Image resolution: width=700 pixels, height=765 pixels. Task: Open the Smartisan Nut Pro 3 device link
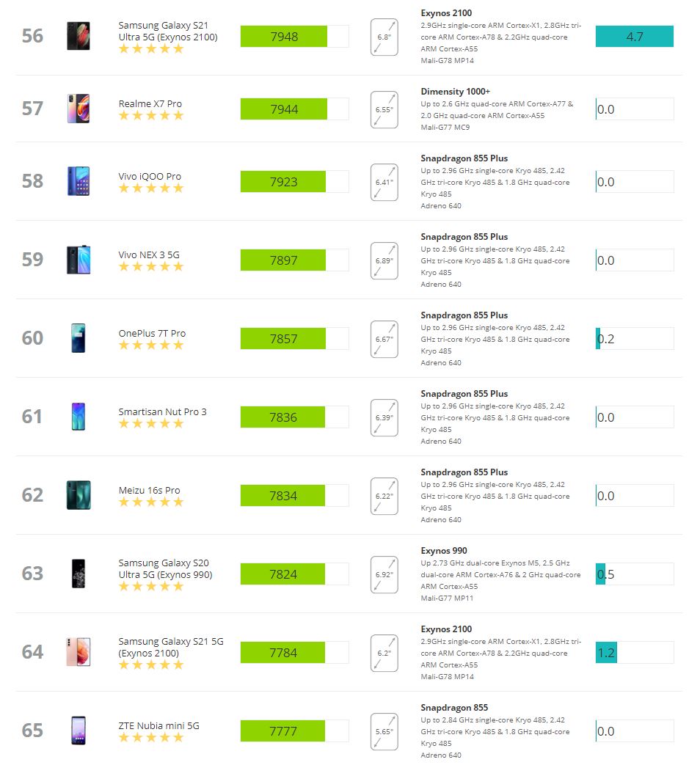162,412
